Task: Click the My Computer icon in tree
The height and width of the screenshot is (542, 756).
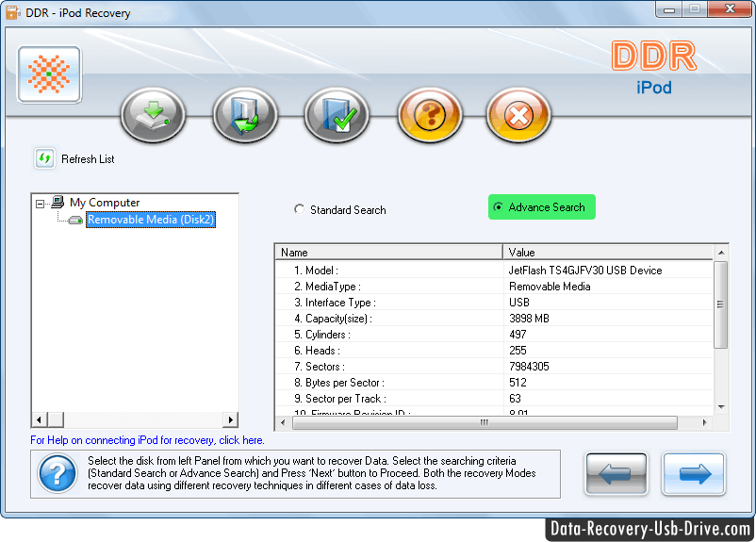Action: pyautogui.click(x=58, y=202)
